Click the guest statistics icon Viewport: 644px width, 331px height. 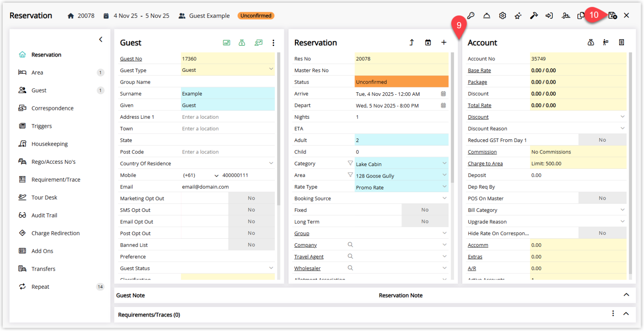click(258, 43)
